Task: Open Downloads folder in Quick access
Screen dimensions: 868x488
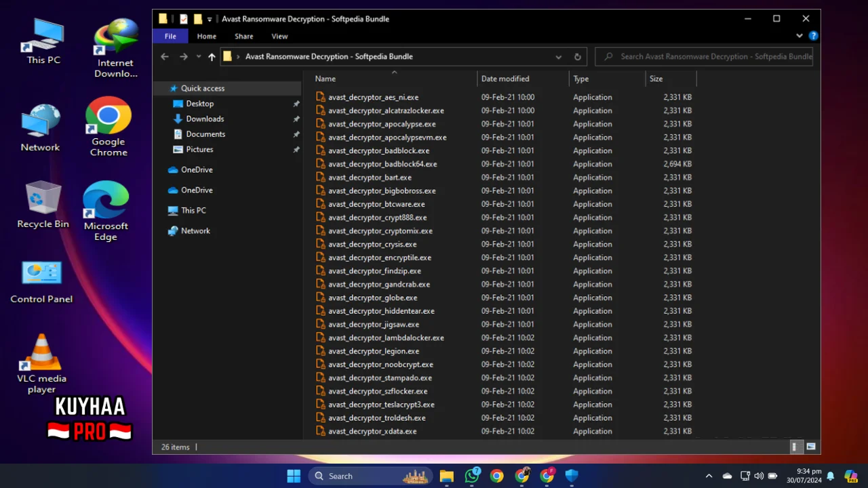Action: pos(205,119)
